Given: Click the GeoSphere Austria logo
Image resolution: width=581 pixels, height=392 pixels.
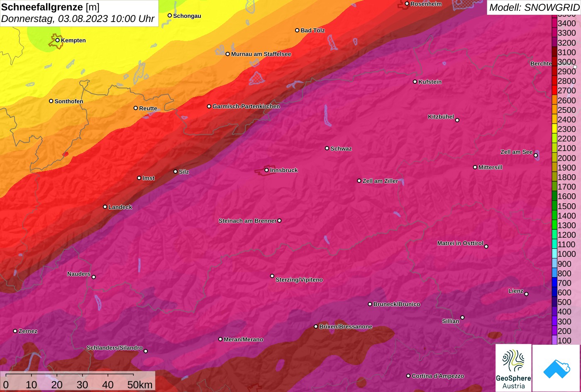Looking at the screenshot, I should [x=513, y=368].
